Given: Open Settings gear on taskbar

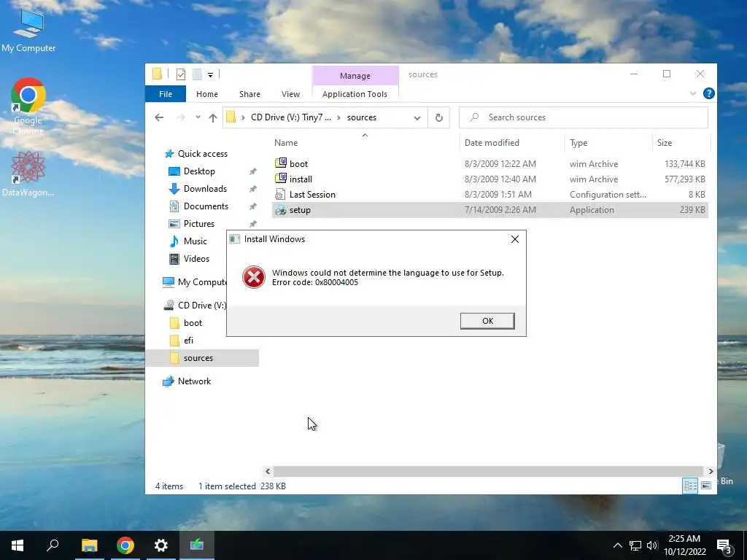Looking at the screenshot, I should 161,545.
